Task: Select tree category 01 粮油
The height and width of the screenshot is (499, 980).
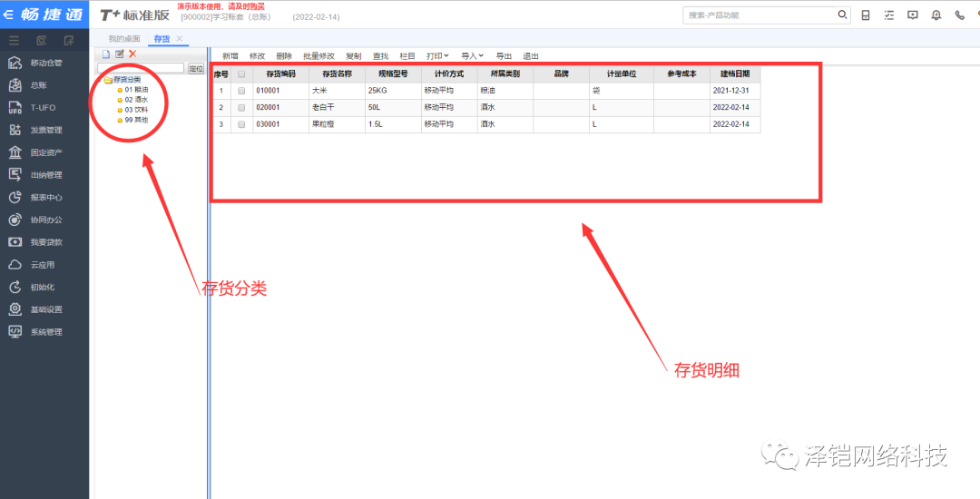Action: pyautogui.click(x=136, y=89)
